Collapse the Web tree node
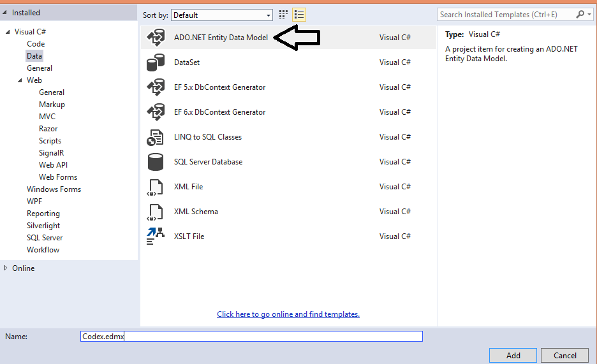Screen dimensions: 597x364 (x=20, y=80)
